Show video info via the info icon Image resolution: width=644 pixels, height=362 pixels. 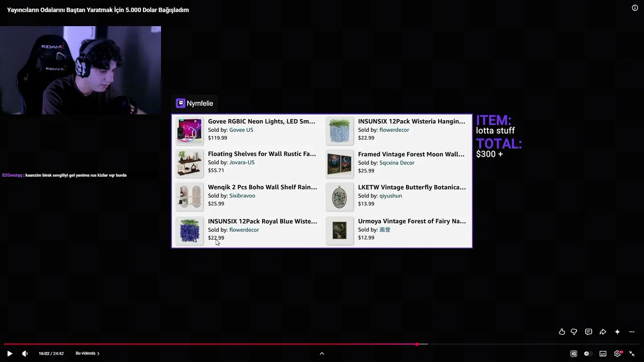point(635,8)
